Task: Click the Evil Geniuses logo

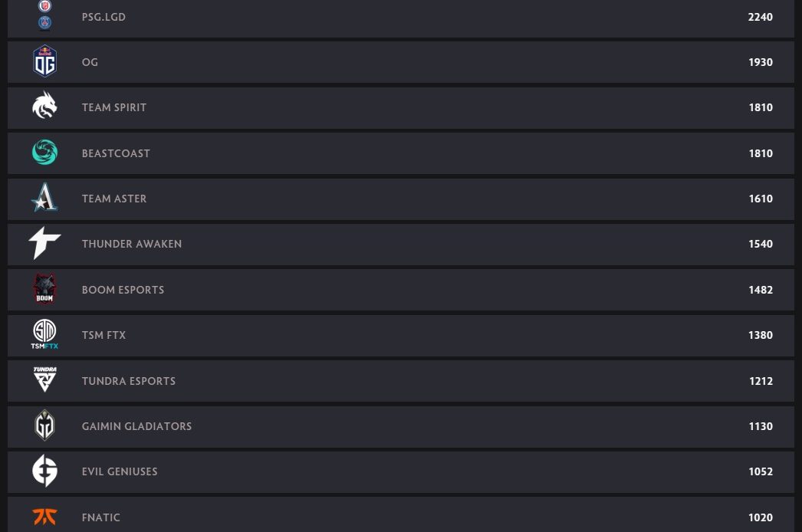Action: click(44, 471)
